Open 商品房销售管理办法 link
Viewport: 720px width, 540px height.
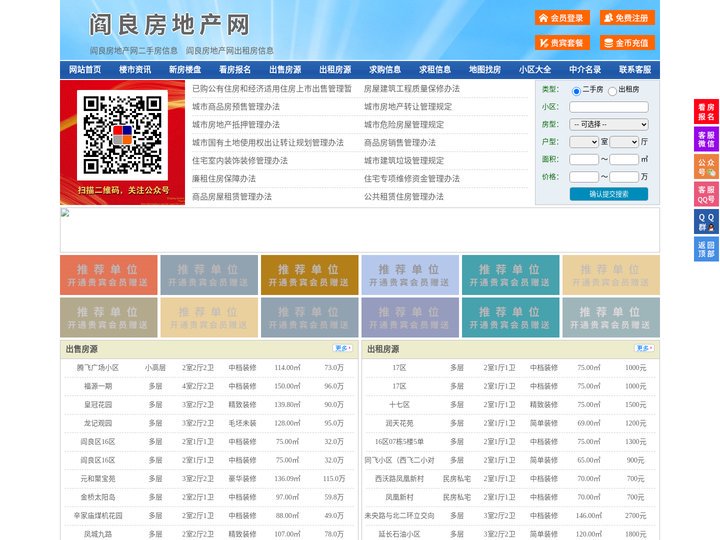[400, 142]
